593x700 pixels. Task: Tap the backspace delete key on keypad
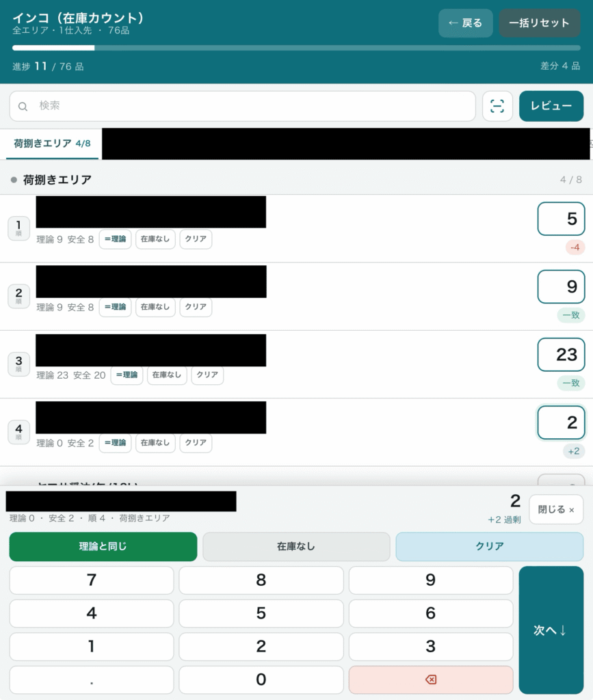(430, 679)
